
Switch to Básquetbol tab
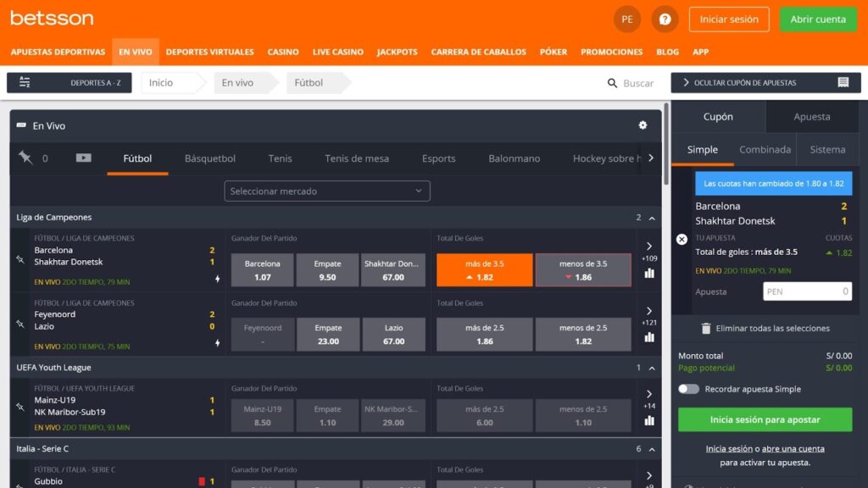click(210, 158)
